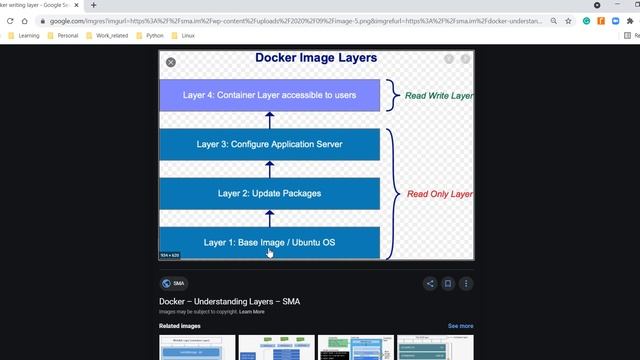This screenshot has height=360, width=640.
Task: Reload the current page
Action: tap(10, 21)
